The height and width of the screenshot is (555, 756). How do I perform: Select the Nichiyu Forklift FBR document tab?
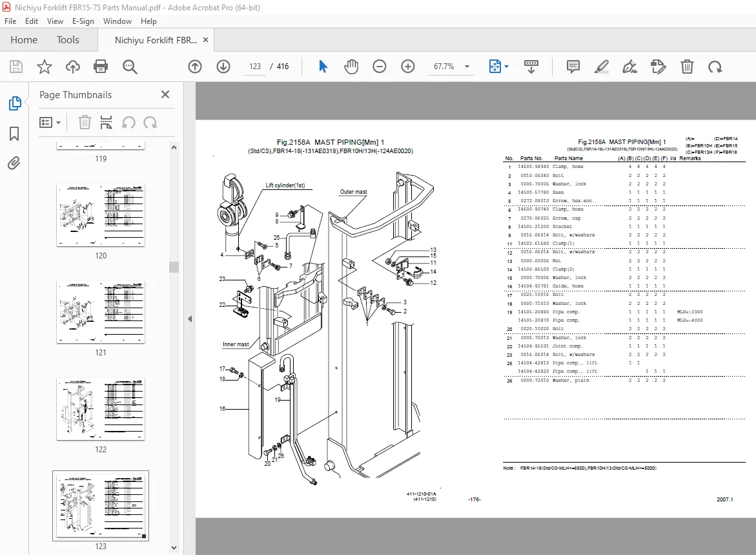(156, 40)
